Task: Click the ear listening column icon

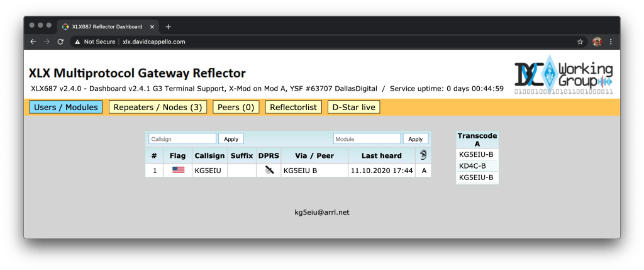Action: pos(423,155)
